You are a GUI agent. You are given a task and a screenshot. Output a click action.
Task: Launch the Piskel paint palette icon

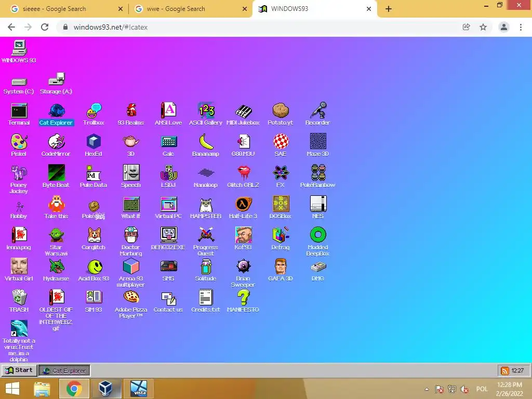coord(19,145)
